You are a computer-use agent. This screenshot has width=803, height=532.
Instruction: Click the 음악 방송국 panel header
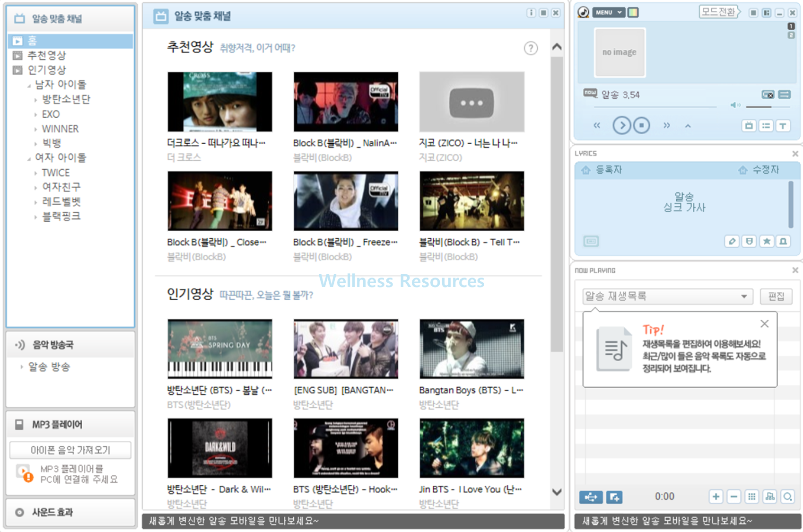point(70,345)
